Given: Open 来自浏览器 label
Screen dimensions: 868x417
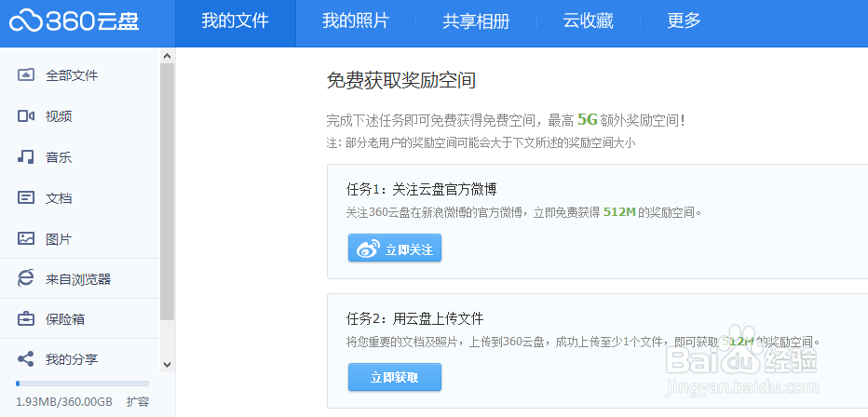Looking at the screenshot, I should click(78, 278).
